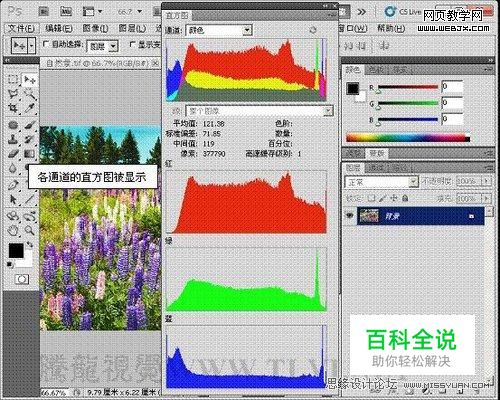Open the Histogram panel flyout menu

coord(332,15)
